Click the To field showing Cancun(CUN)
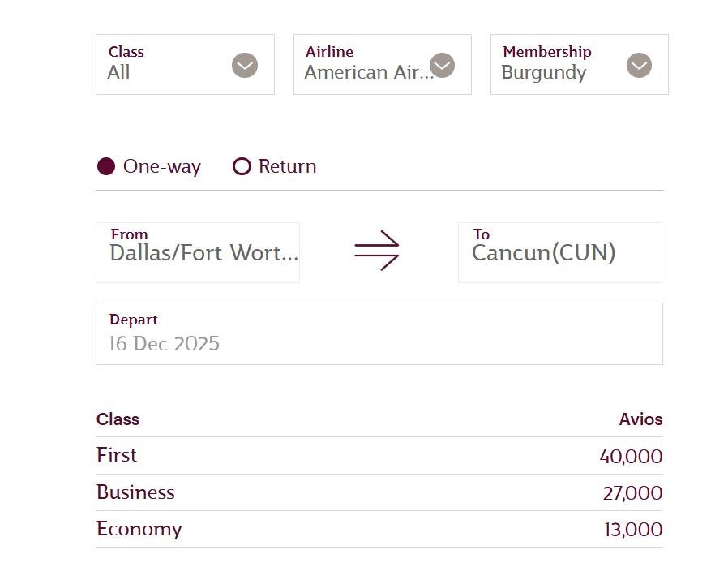Image resolution: width=728 pixels, height=563 pixels. [x=559, y=252]
